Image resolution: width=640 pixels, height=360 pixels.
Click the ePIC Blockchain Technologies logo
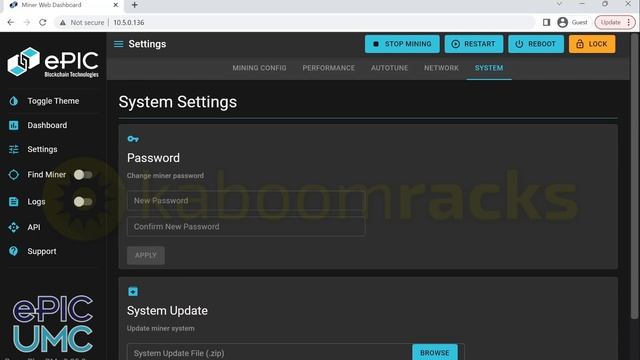click(53, 62)
